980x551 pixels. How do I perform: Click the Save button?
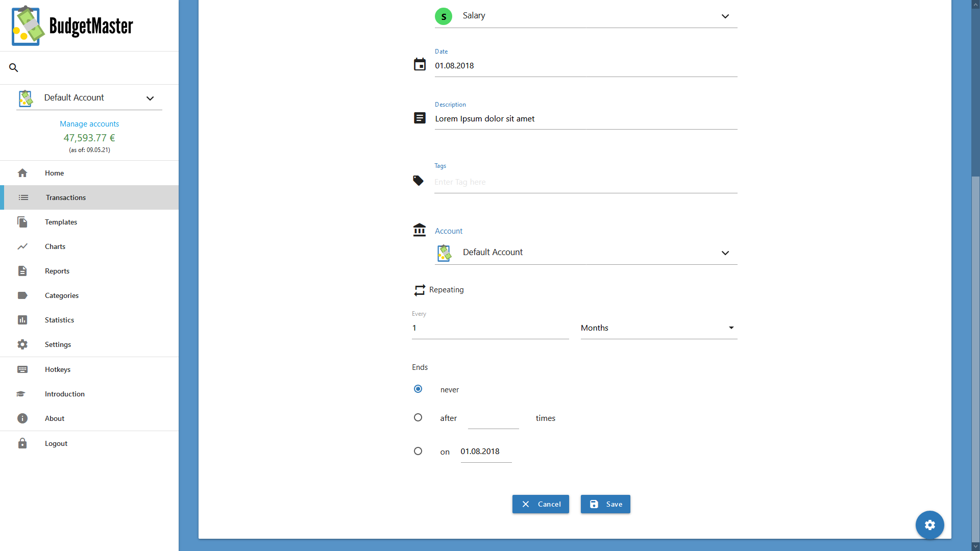[x=605, y=504]
